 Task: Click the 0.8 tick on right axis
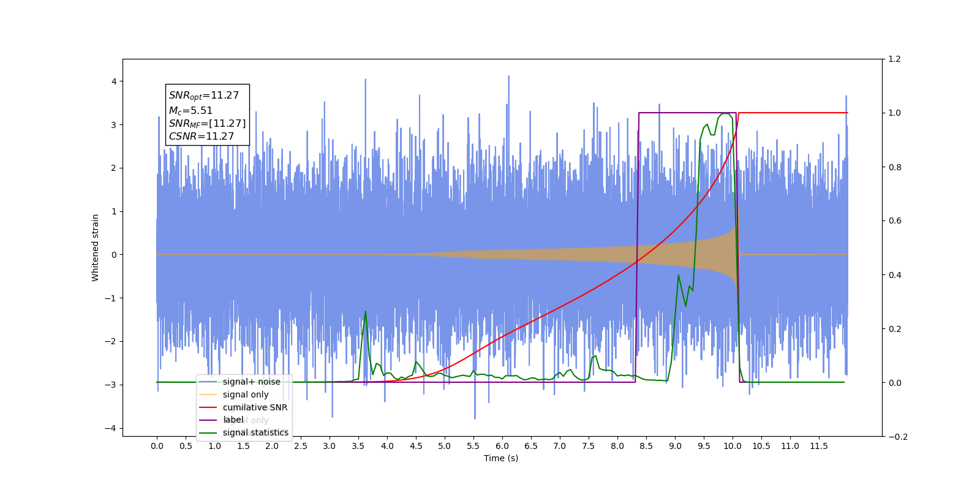click(x=894, y=167)
